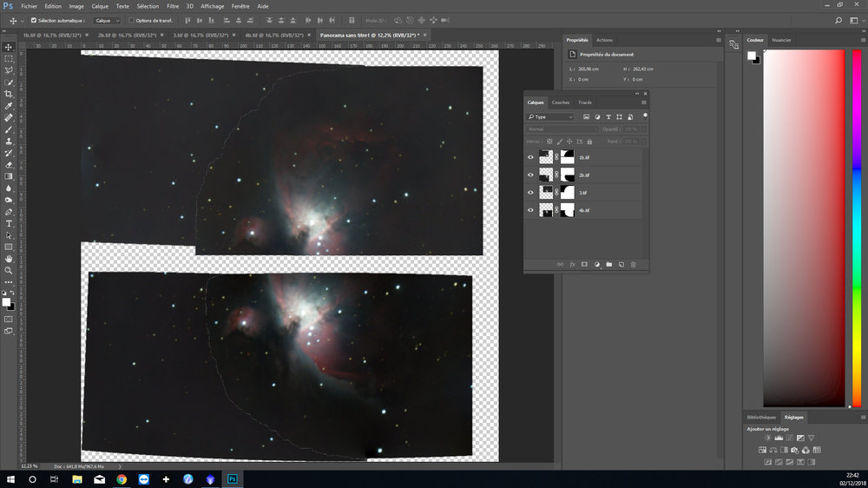Add a layer mask in Calques panel
The image size is (868, 488).
pos(584,265)
